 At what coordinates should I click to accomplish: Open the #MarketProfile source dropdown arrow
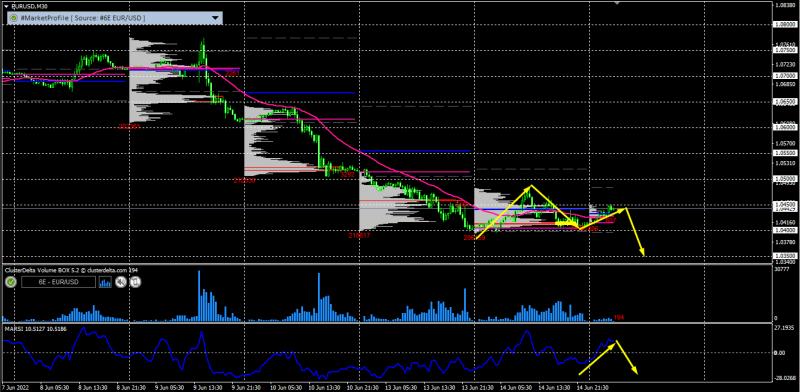coord(216,18)
